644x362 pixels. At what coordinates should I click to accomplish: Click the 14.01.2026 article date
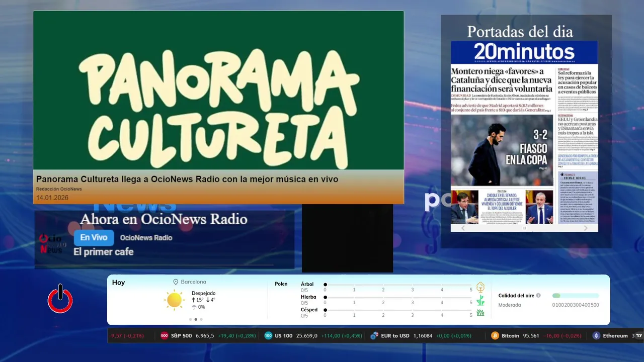click(x=52, y=198)
